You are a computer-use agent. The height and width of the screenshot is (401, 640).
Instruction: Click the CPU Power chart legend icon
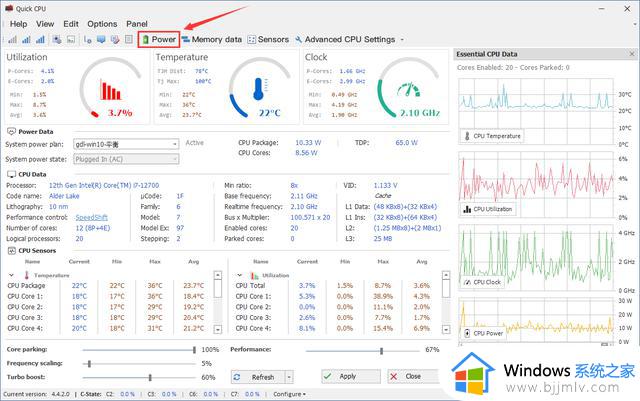click(x=467, y=333)
